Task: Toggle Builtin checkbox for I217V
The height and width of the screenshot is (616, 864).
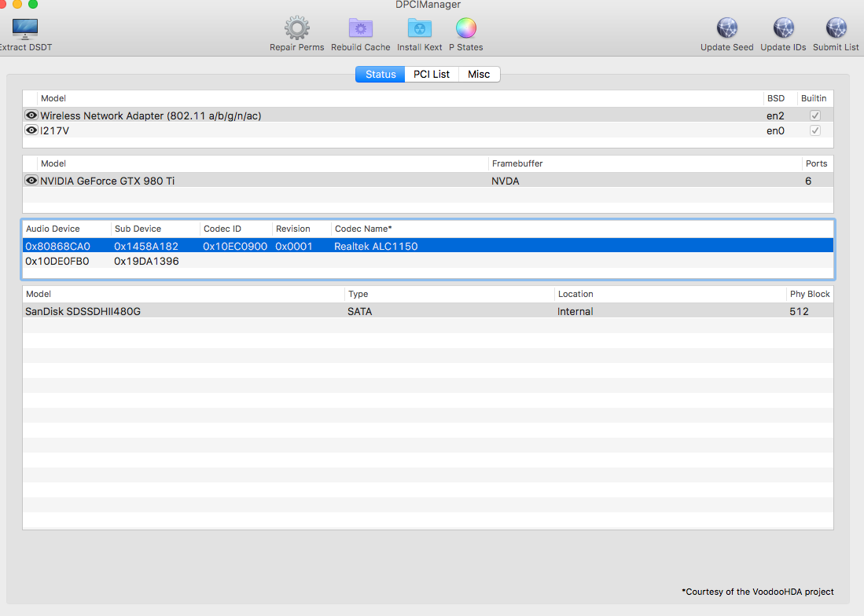Action: (x=815, y=130)
